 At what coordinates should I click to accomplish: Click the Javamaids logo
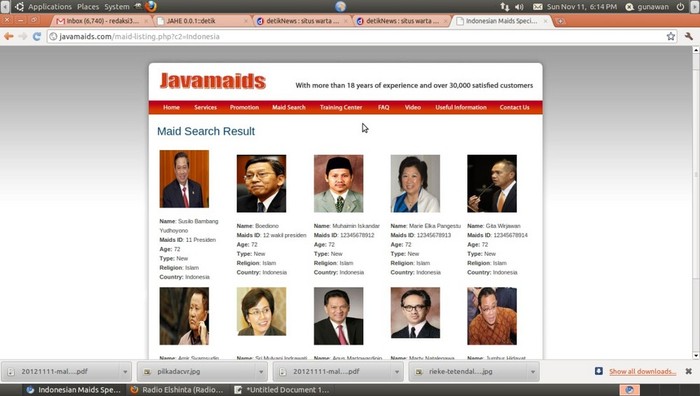(x=212, y=81)
